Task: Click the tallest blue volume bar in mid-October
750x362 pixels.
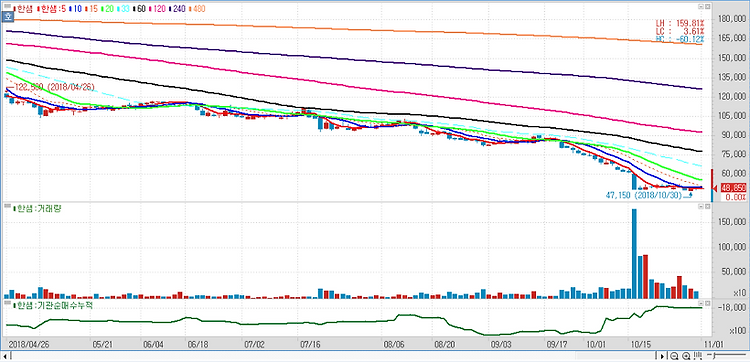Action: (x=634, y=253)
